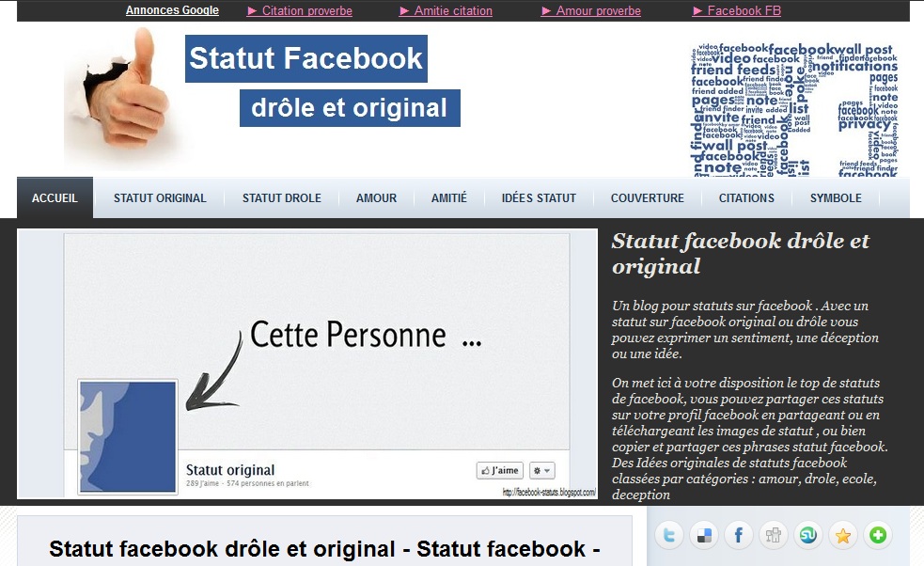Open more sharing options with green plus
Viewport: 924px width, 566px height.
point(877,535)
